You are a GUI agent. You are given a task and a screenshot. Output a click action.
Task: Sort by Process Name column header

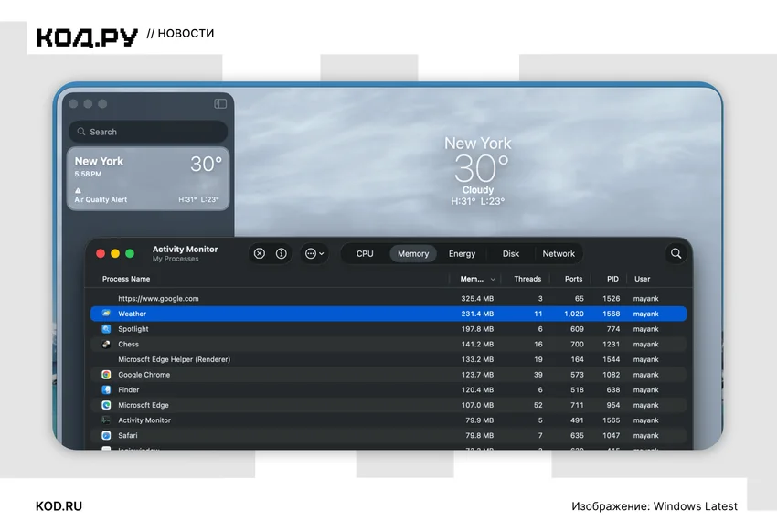tap(126, 279)
